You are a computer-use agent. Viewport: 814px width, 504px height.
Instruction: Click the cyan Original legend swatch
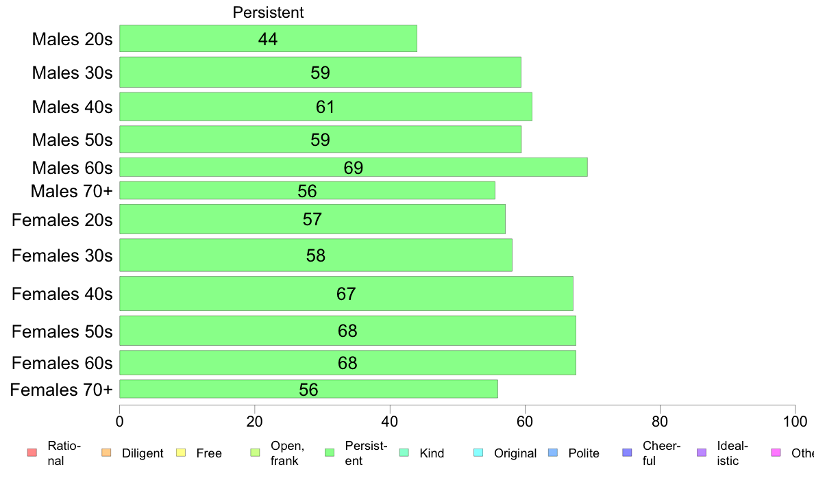pyautogui.click(x=479, y=453)
